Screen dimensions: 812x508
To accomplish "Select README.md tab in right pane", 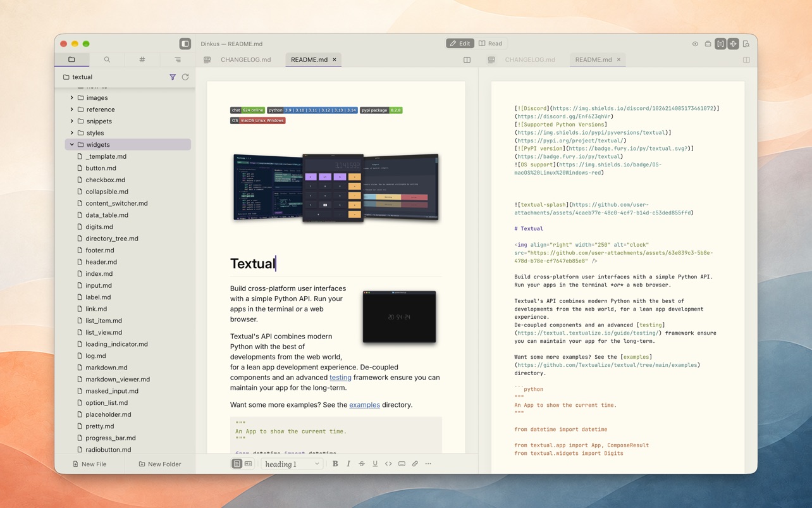I will pyautogui.click(x=593, y=60).
